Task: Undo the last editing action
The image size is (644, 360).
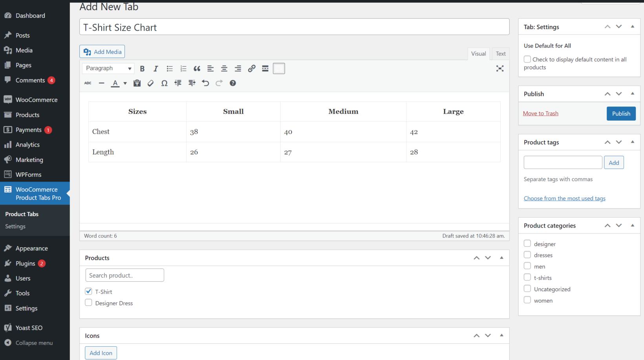Action: (205, 83)
